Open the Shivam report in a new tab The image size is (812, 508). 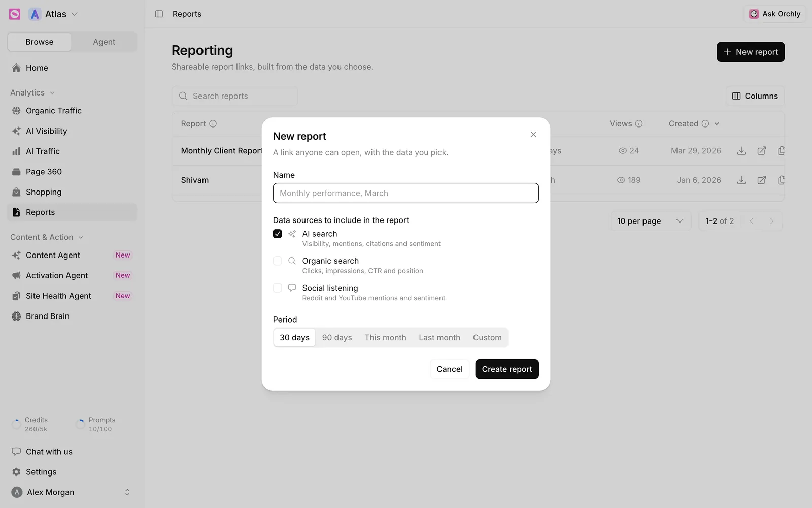[x=762, y=180]
